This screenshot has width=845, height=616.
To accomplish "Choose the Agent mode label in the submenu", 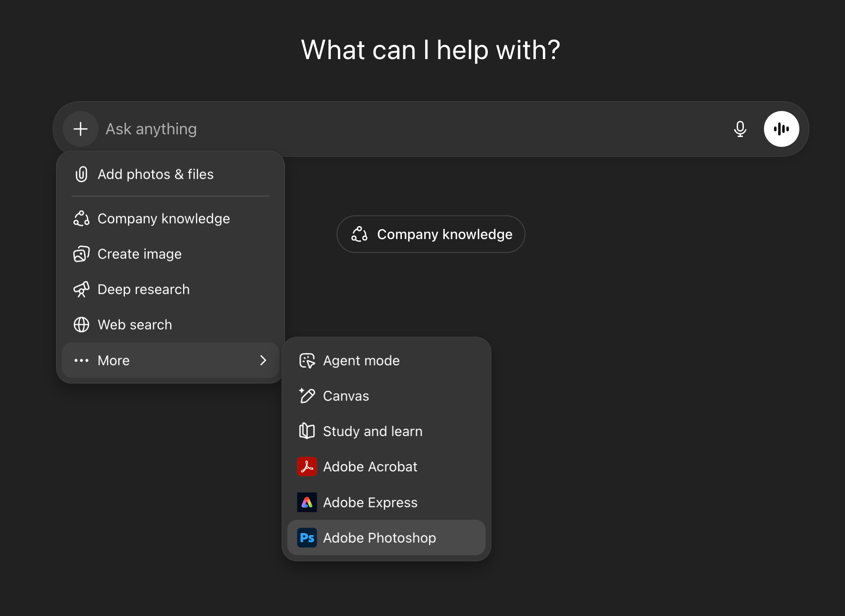I will (362, 360).
